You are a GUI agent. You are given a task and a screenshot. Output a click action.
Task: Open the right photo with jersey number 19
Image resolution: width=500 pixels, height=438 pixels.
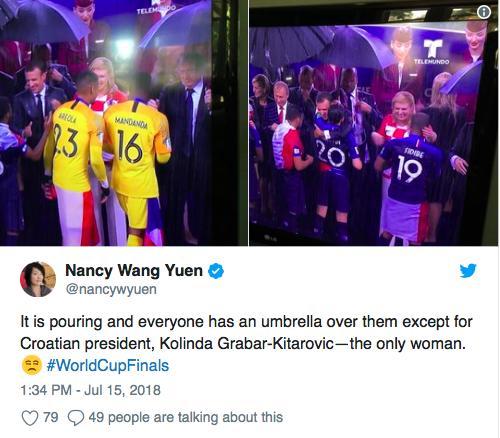point(374,123)
